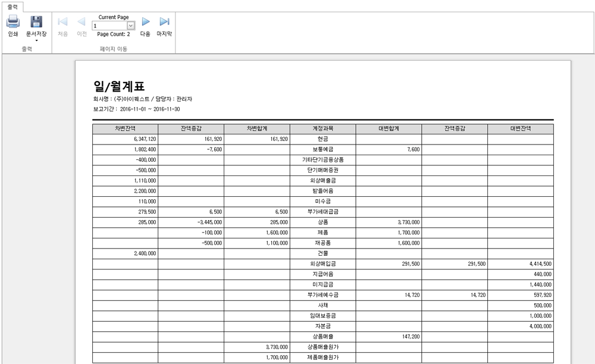Click the 문서저장 floppy disk icon
595x364 pixels.
tap(36, 23)
